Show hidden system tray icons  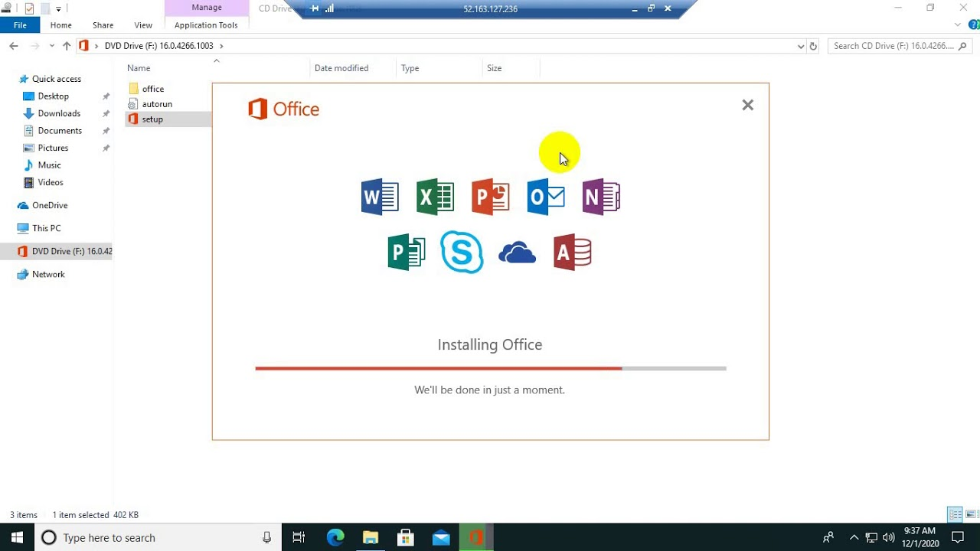point(854,537)
